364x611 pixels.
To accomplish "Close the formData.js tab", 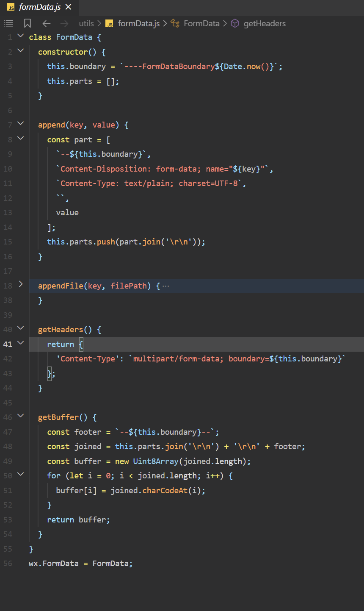I will pos(69,7).
